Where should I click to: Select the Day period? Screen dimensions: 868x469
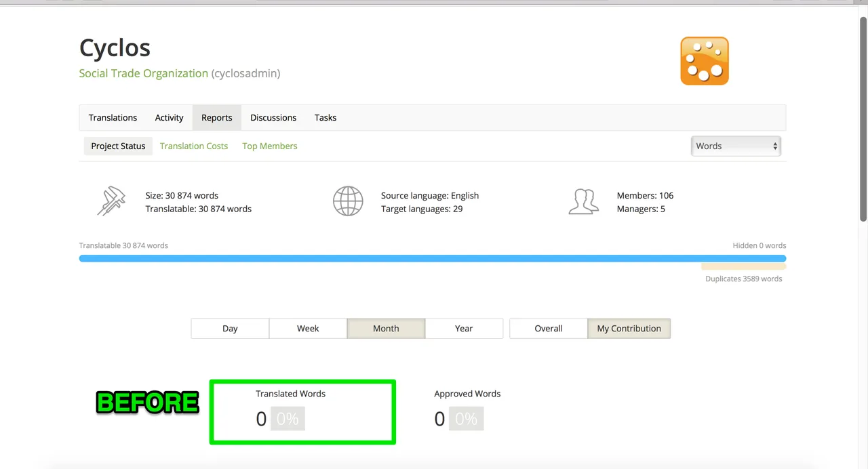230,328
